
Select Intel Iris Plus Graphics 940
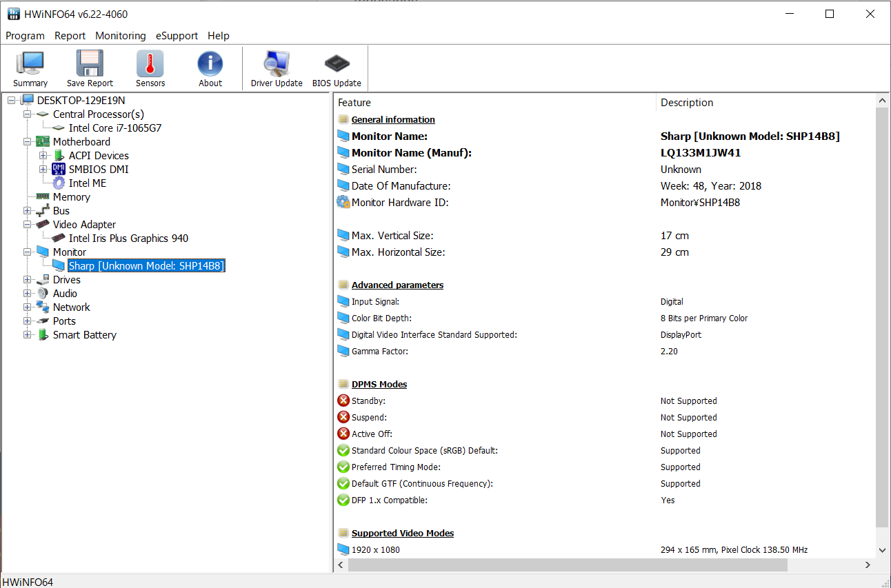128,239
